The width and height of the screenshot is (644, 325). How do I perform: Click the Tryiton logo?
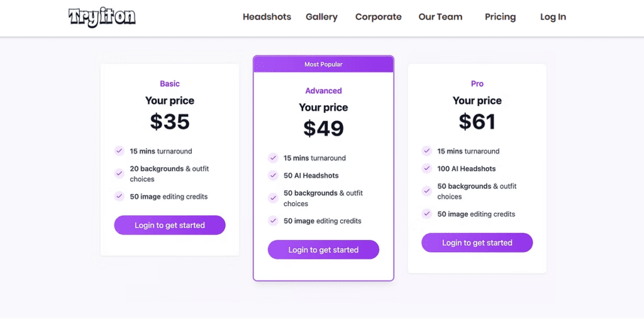pos(102,17)
